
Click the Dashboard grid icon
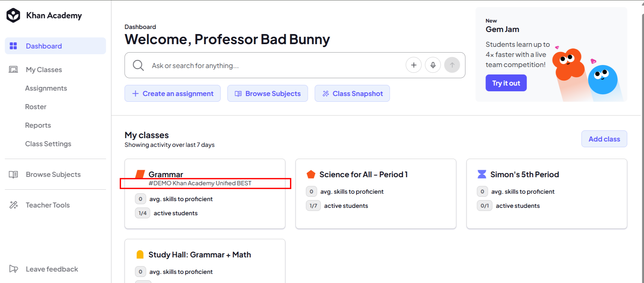13,46
